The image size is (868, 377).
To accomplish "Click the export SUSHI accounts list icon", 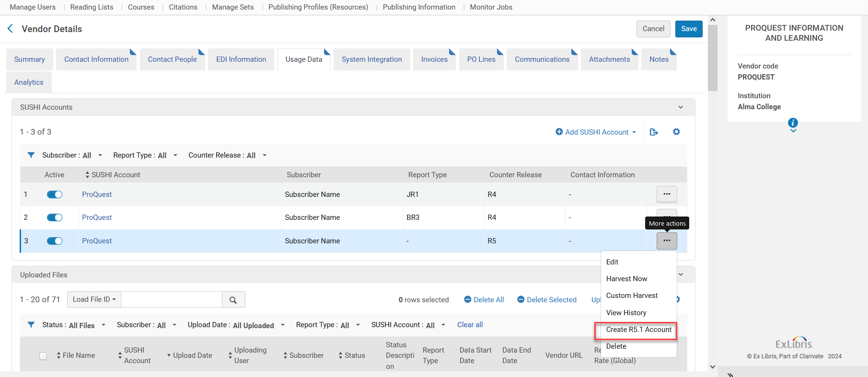I will [x=654, y=132].
